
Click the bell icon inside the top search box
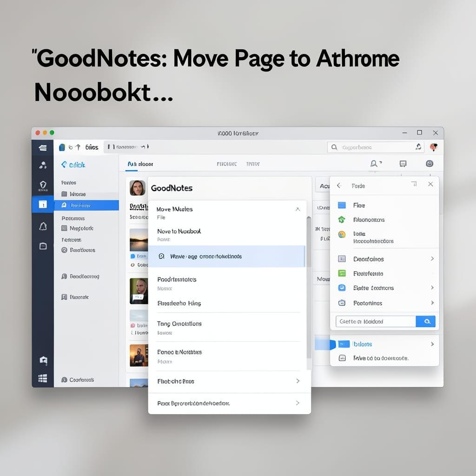click(x=418, y=147)
